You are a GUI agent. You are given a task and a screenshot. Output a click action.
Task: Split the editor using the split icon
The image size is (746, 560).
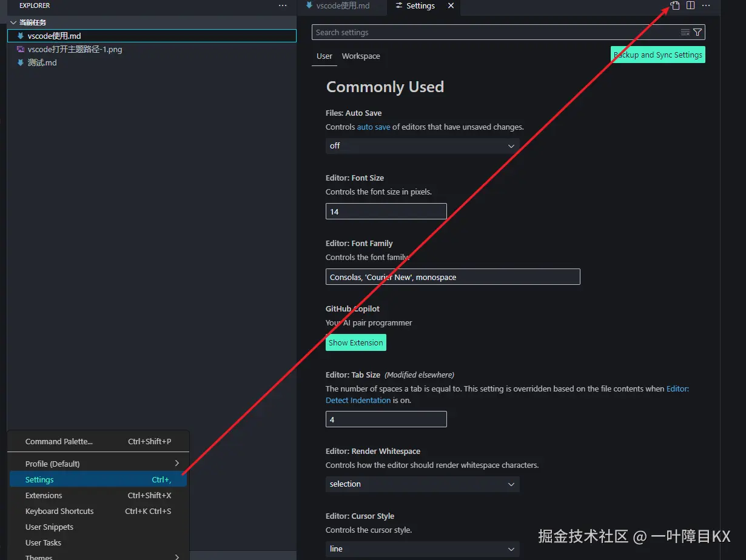pyautogui.click(x=690, y=5)
